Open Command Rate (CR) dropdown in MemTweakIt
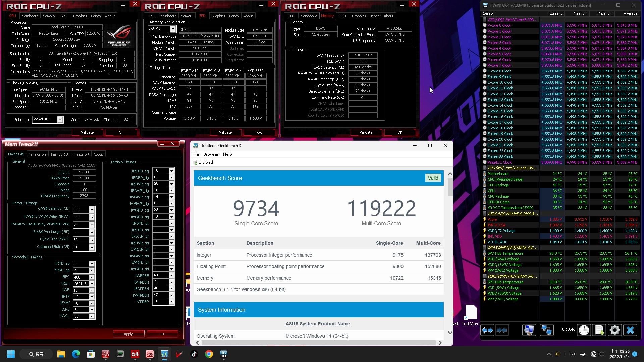 (x=92, y=247)
